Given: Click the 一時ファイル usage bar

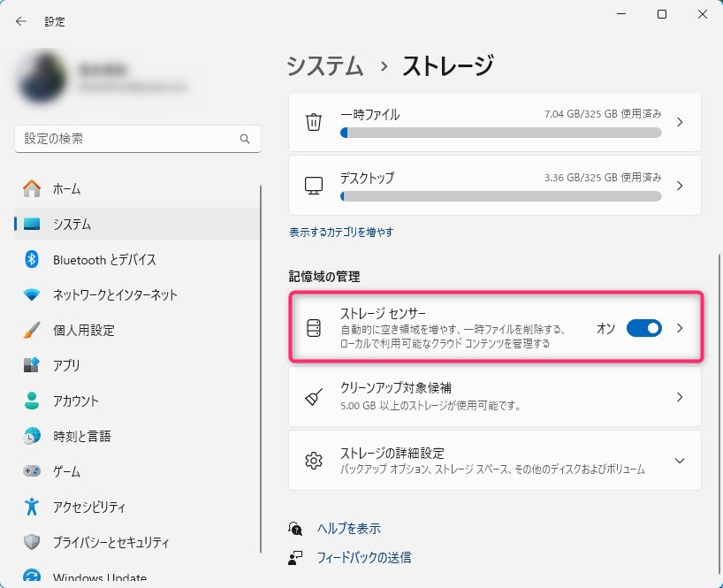Looking at the screenshot, I should (x=500, y=133).
